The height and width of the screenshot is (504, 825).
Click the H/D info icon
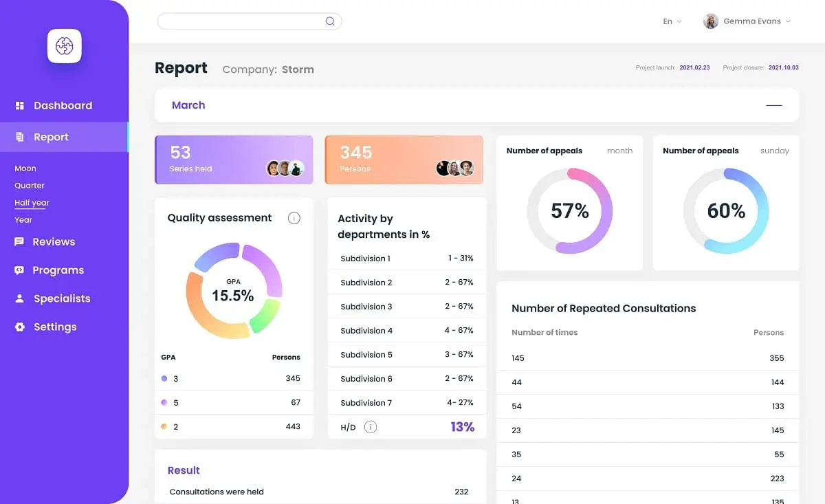coord(370,427)
